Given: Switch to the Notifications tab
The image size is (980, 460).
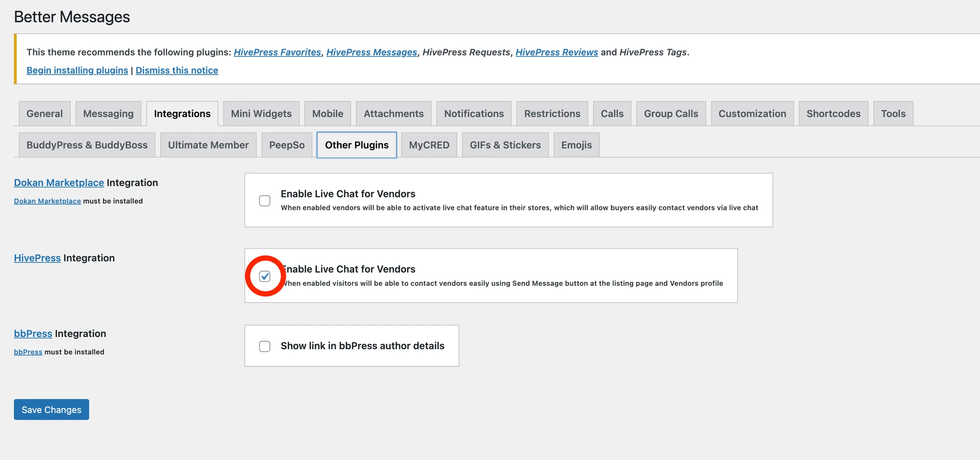Looking at the screenshot, I should click(x=474, y=114).
